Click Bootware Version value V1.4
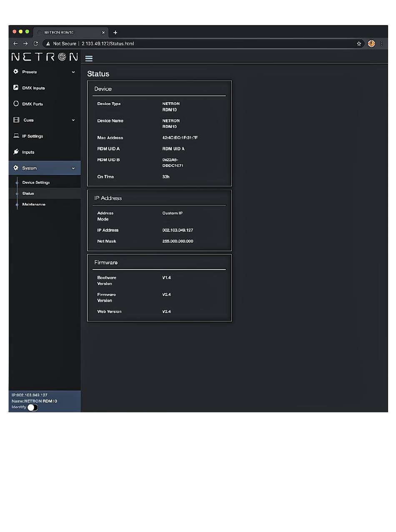 pyautogui.click(x=166, y=278)
